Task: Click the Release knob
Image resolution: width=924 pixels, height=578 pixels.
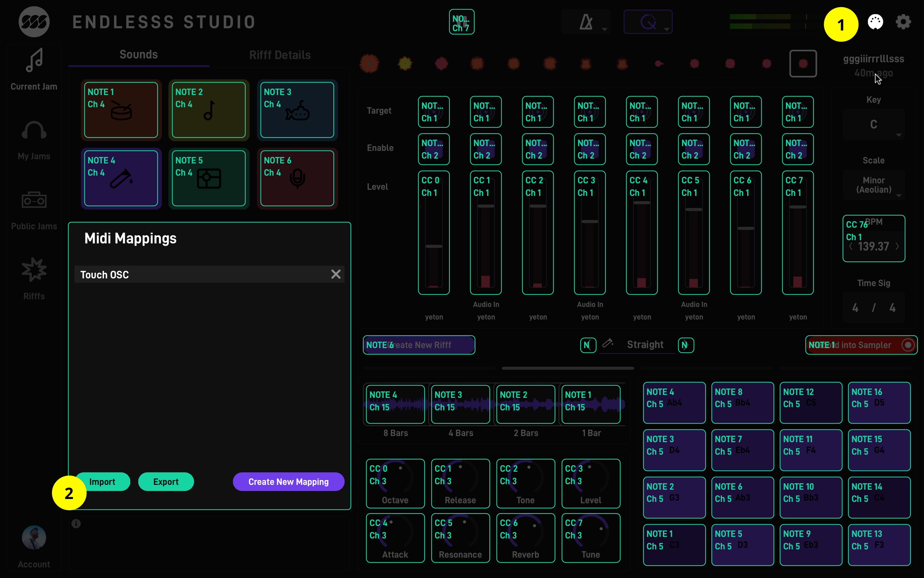Action: pos(460,483)
